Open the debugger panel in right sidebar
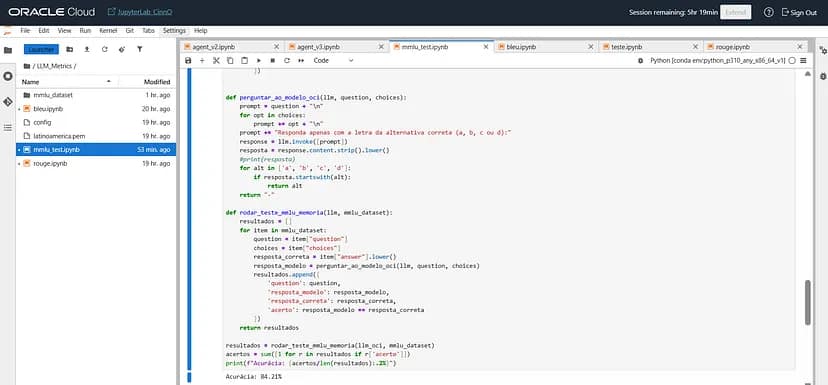828x385 pixels. [823, 77]
